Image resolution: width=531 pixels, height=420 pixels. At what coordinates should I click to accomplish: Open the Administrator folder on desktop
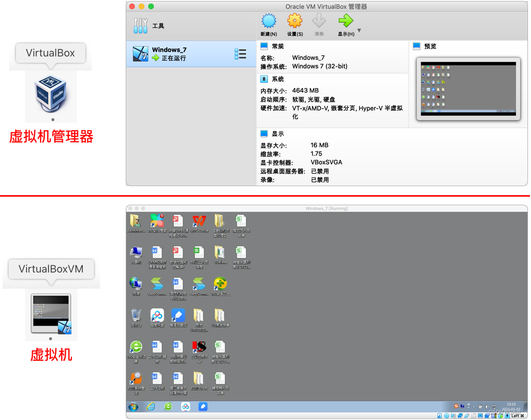coord(136,223)
